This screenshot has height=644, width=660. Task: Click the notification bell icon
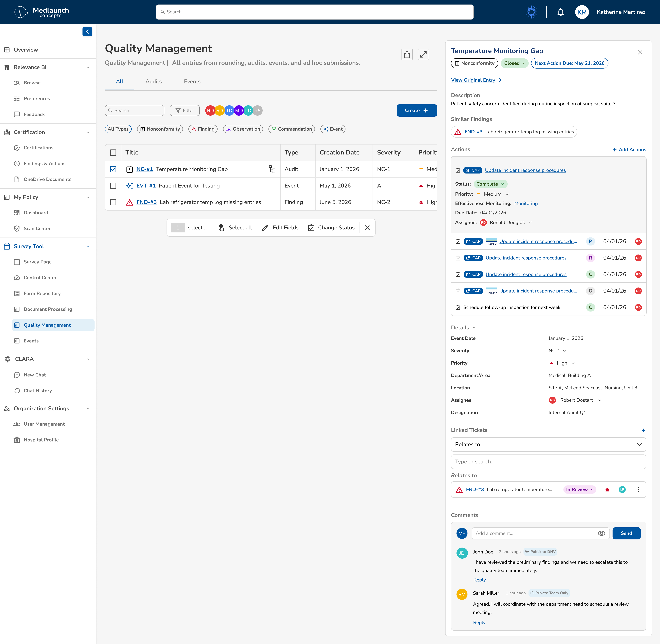[561, 12]
